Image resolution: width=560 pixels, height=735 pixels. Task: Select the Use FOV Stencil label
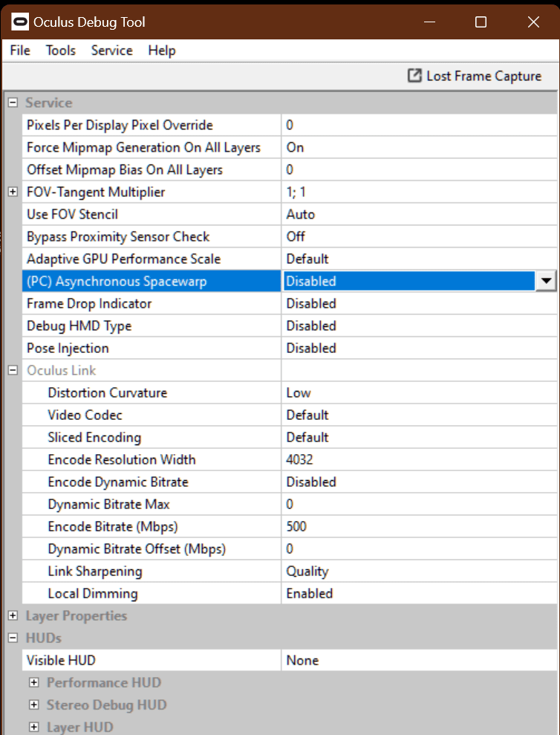tap(72, 214)
